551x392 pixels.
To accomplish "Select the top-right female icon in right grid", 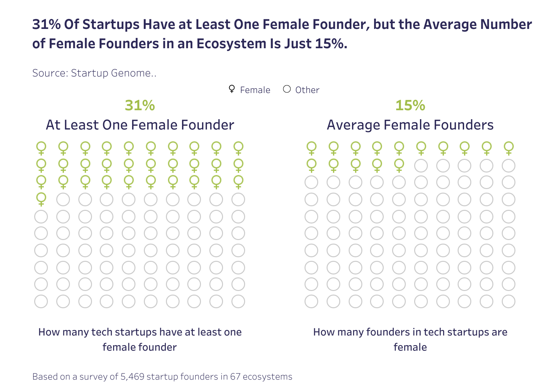I will pos(508,148).
